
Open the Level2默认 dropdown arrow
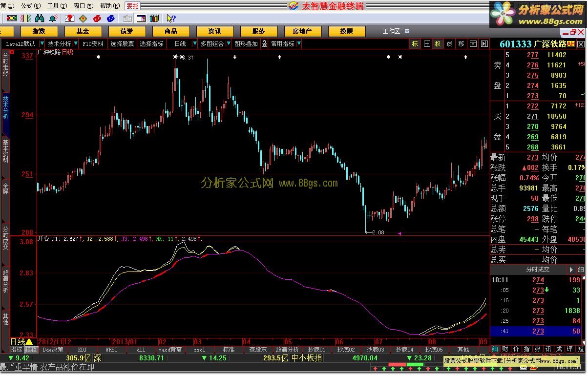point(42,43)
